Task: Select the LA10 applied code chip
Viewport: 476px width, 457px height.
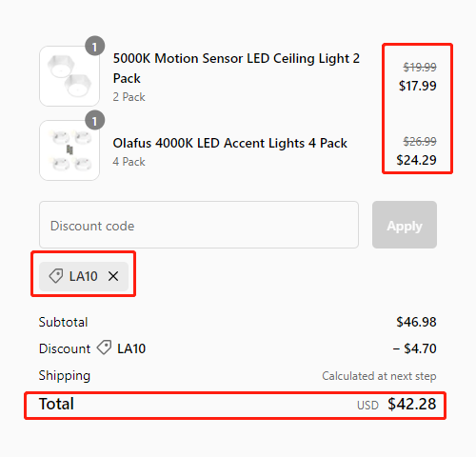Action: 84,276
